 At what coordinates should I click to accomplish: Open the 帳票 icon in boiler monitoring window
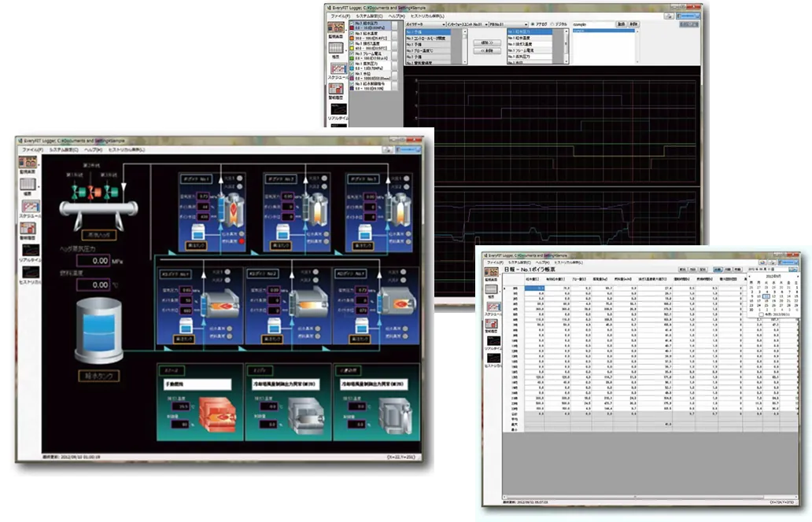click(28, 184)
